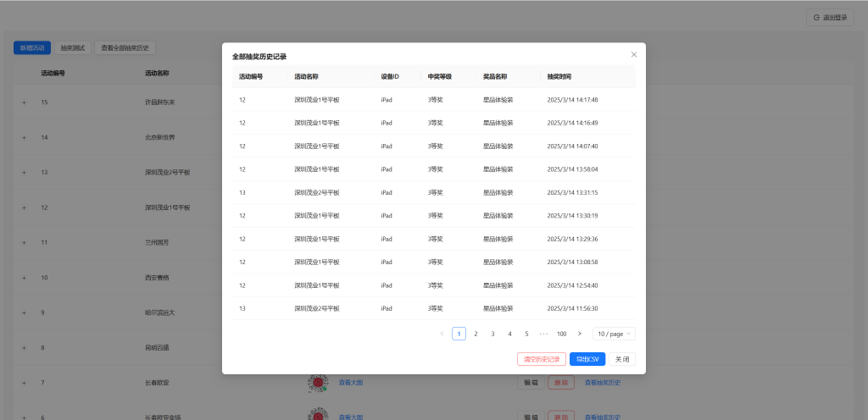Viewport: 868px width, 420px height.
Task: Expand row 10 西安赛格 plus icon
Action: click(x=24, y=278)
